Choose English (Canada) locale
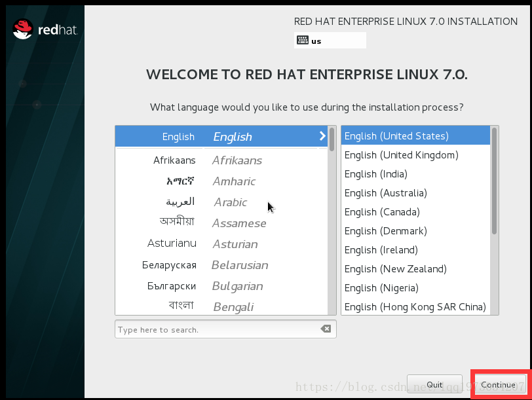 pos(415,212)
